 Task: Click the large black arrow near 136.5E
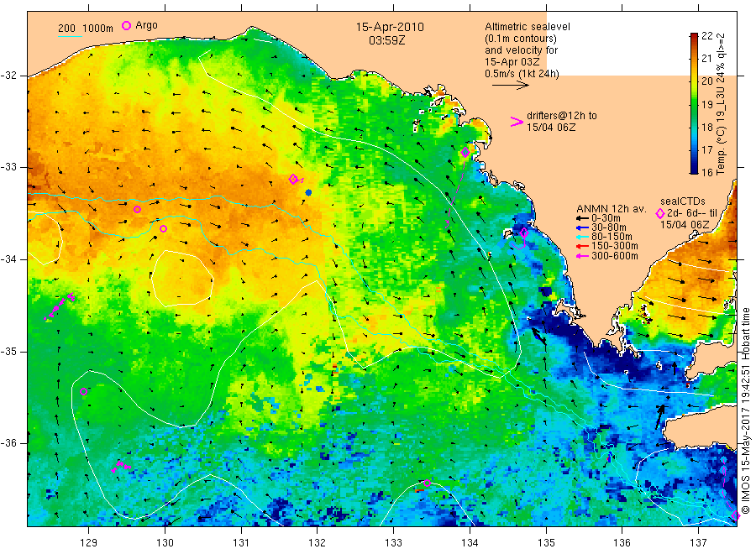coord(659,417)
